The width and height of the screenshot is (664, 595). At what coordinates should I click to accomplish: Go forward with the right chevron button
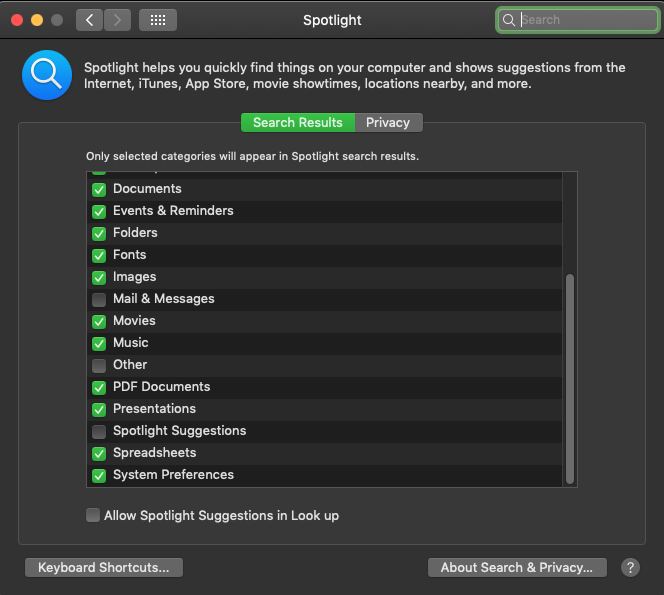[117, 20]
